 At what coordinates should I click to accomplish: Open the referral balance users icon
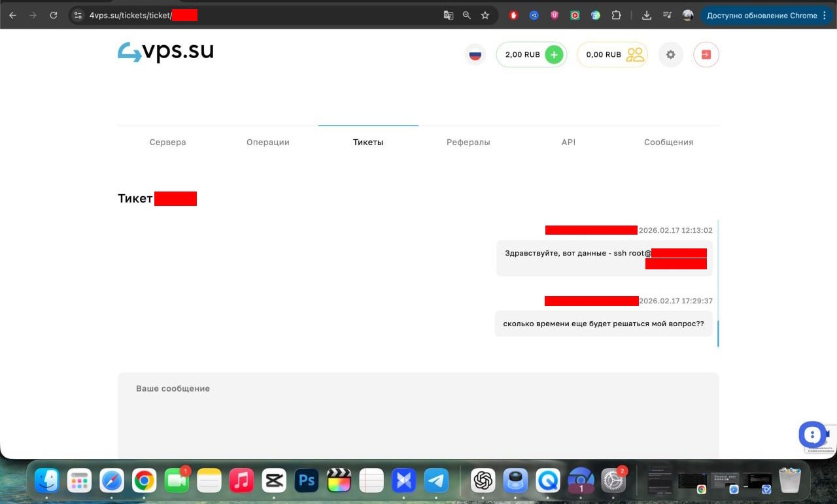click(x=635, y=55)
